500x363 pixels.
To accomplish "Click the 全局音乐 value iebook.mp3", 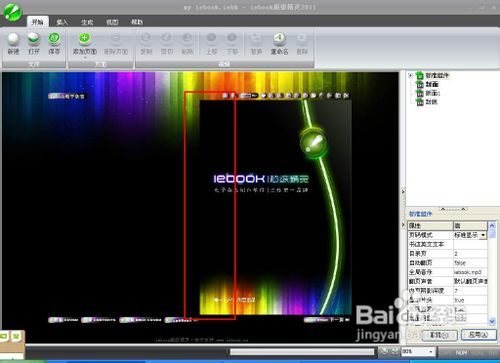I will [x=470, y=272].
